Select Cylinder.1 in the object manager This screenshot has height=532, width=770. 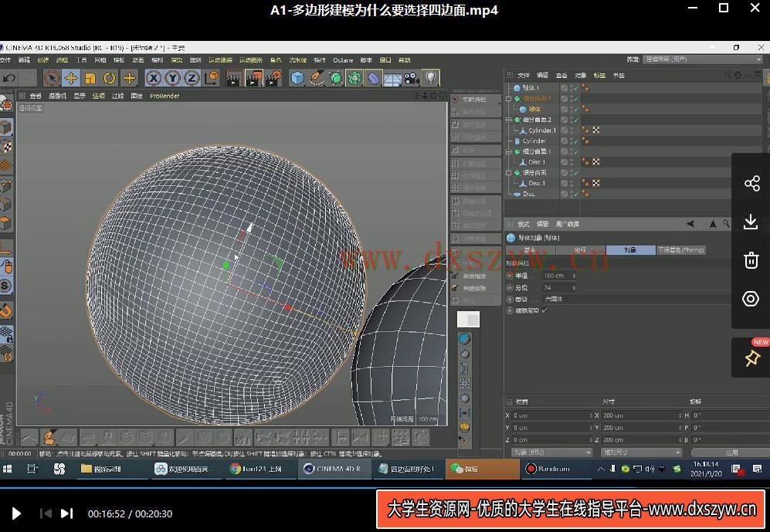(541, 130)
